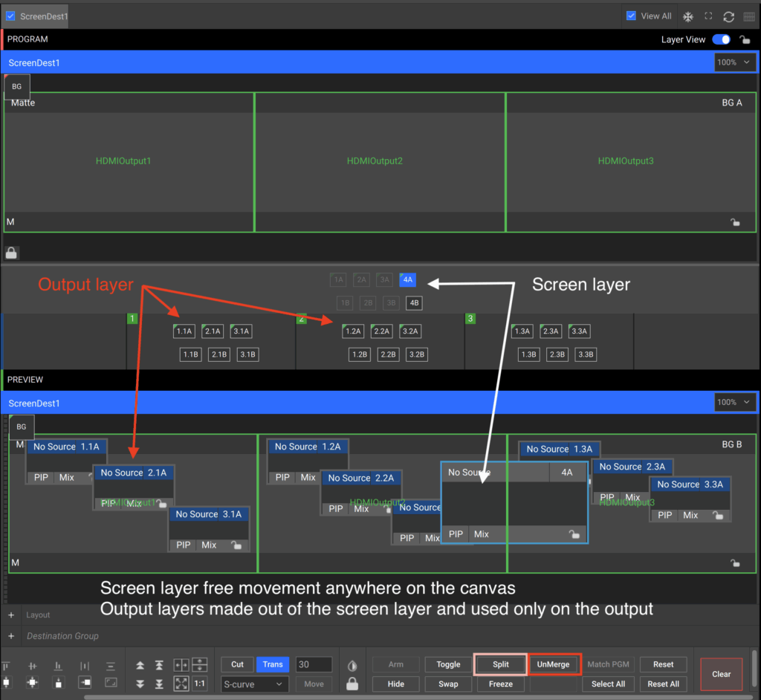Open the Program 100% zoom dropdown
The height and width of the screenshot is (700, 761).
pos(735,62)
